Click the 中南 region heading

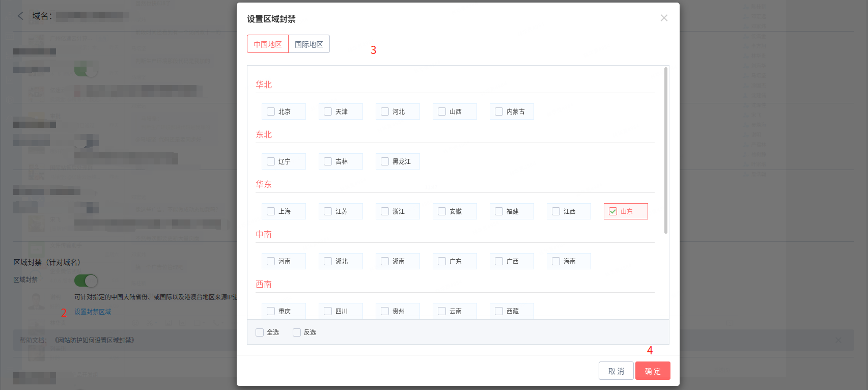264,234
